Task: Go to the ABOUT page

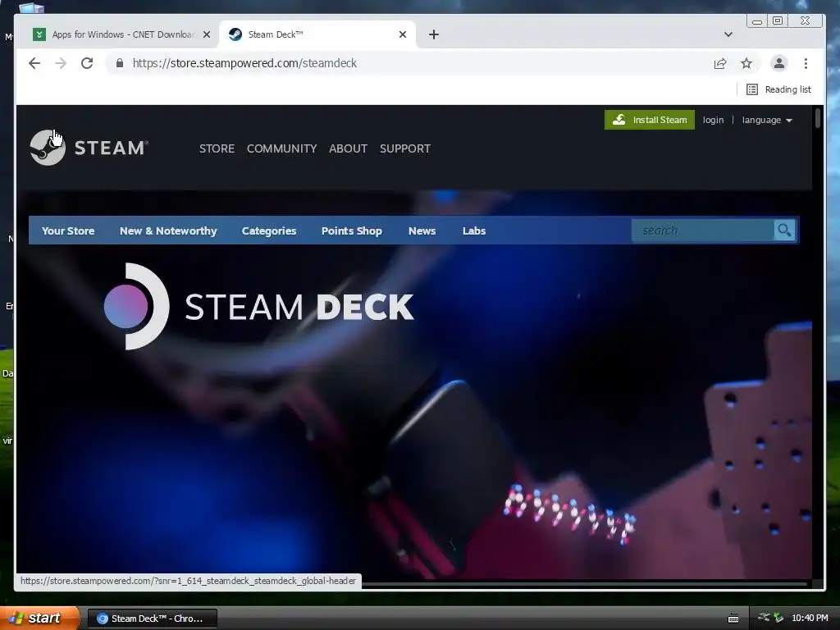Action: (348, 148)
